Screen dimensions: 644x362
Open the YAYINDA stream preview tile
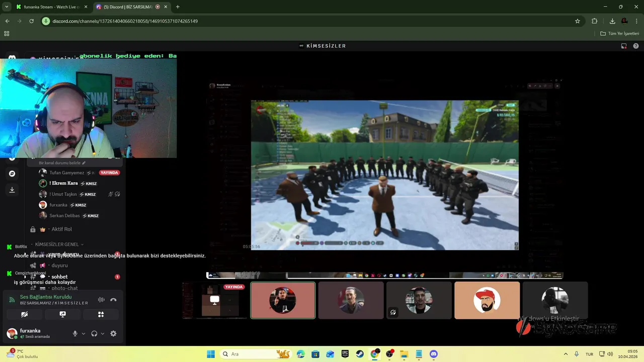(215, 300)
